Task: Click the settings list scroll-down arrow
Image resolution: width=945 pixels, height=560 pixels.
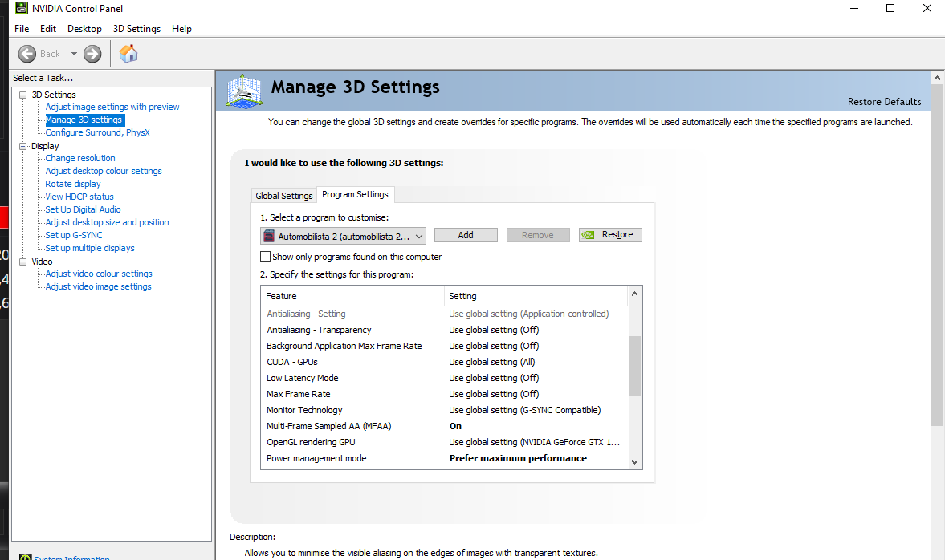Action: click(x=634, y=462)
